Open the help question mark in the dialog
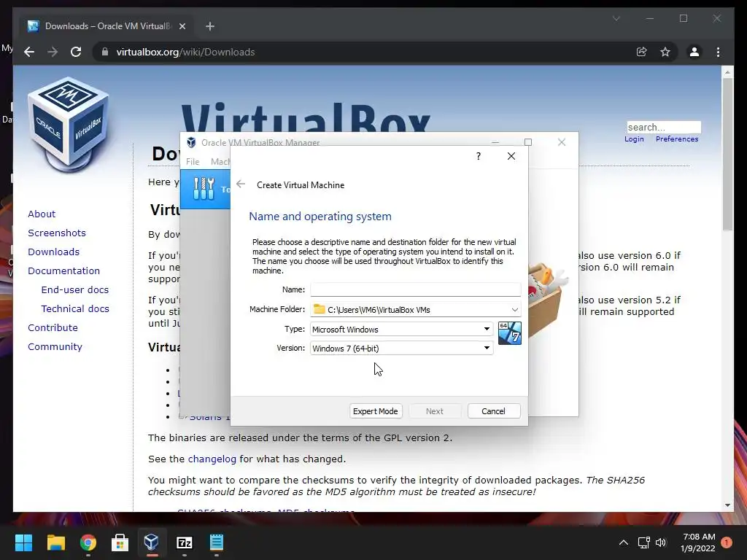747x560 pixels. point(479,156)
